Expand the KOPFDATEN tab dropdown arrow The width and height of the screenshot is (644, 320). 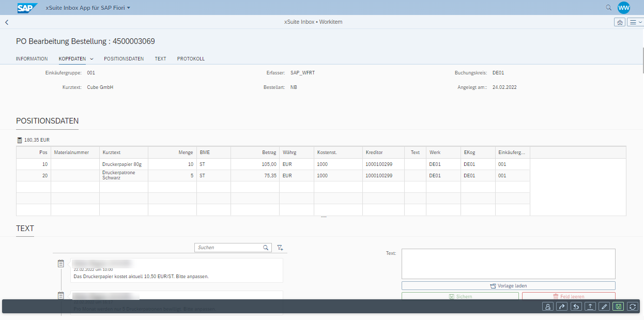(x=91, y=59)
